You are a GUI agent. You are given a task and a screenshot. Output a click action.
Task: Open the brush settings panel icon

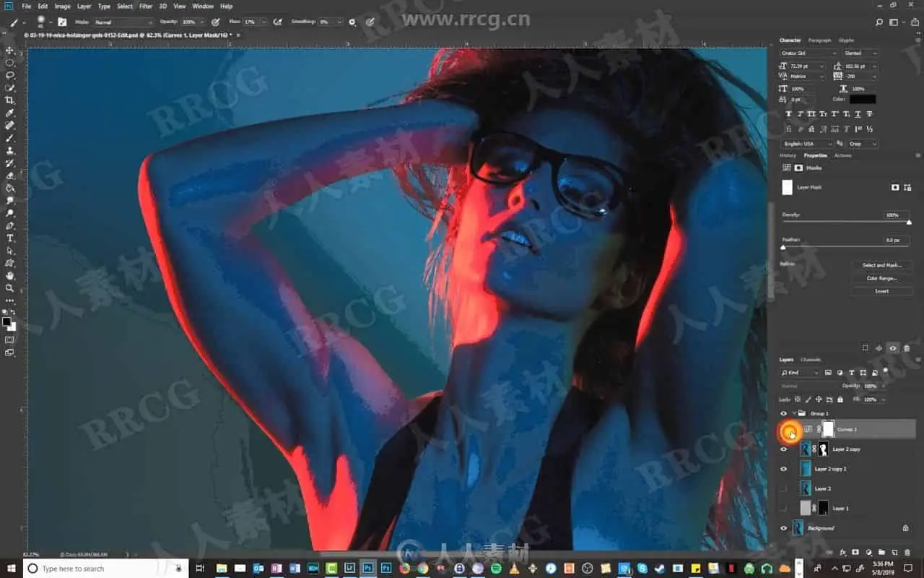tap(62, 22)
